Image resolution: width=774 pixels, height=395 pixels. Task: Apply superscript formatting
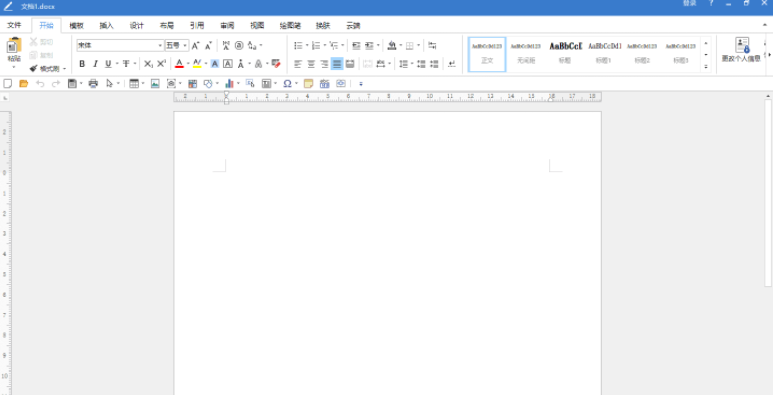161,64
